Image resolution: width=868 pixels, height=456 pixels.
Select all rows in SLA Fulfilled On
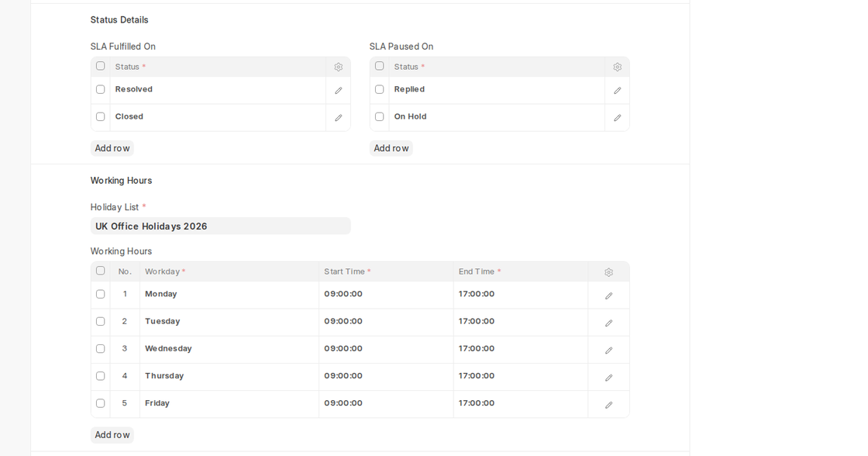(100, 66)
